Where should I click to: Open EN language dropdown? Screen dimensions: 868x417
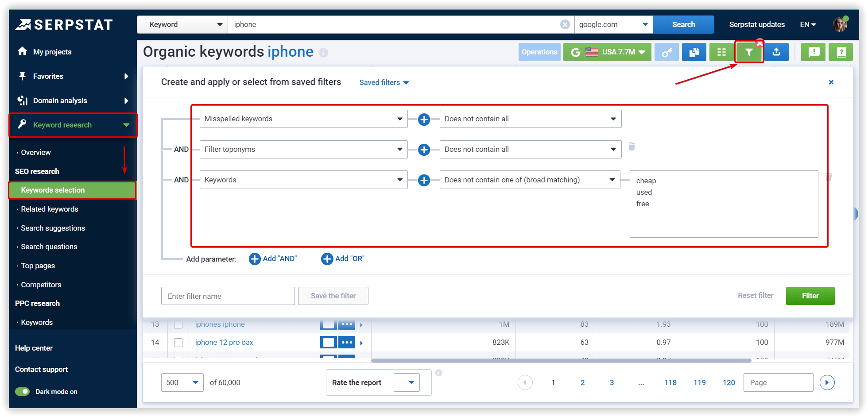808,24
